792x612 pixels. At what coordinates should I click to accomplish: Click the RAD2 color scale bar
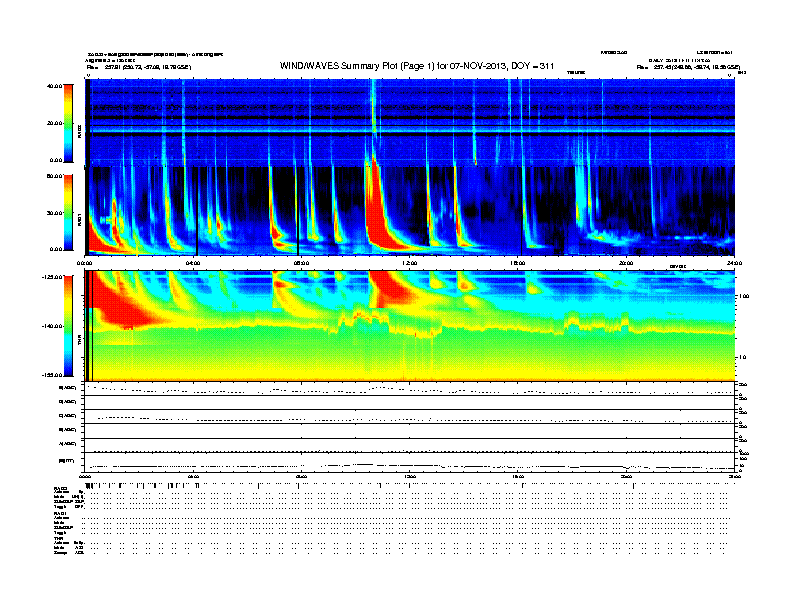click(x=68, y=123)
